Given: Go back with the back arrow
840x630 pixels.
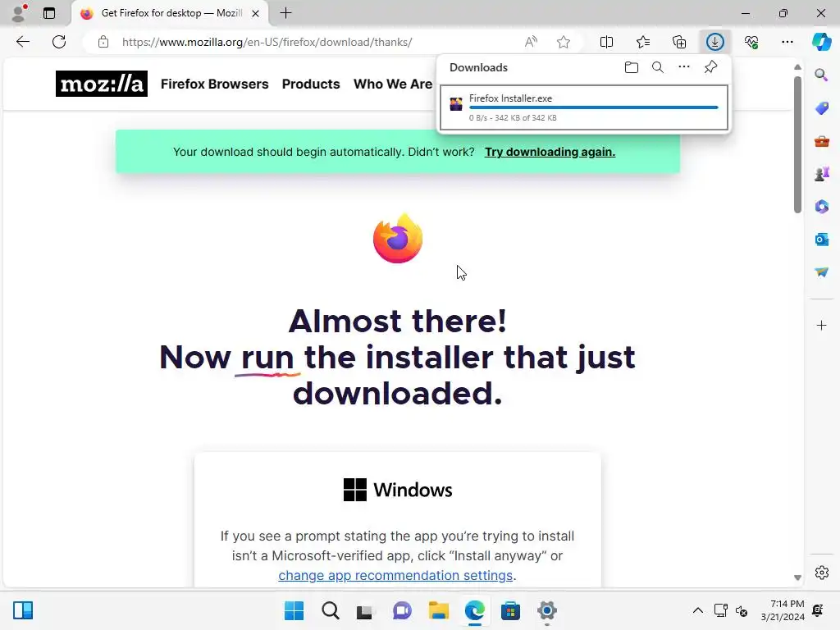Looking at the screenshot, I should pos(23,42).
